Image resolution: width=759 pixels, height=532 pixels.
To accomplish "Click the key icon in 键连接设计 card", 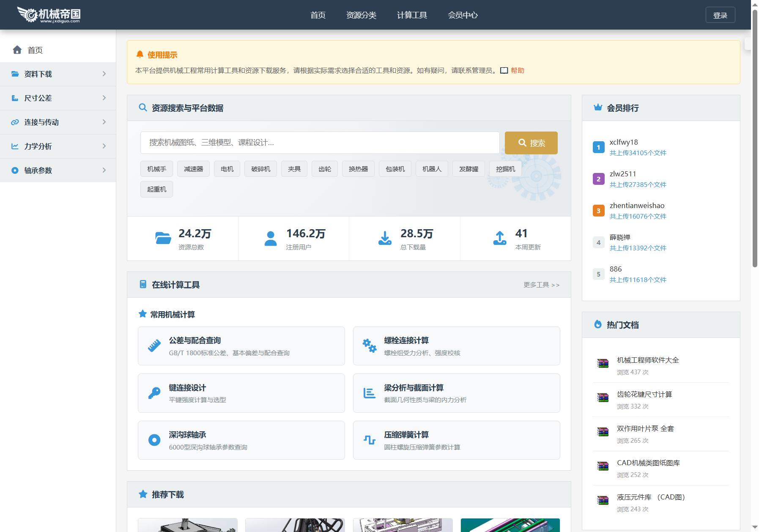I will click(154, 393).
